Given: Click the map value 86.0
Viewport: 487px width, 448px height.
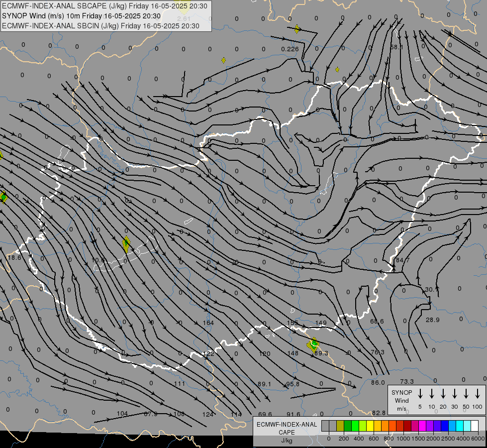Looking at the screenshot, I should coord(378,383).
